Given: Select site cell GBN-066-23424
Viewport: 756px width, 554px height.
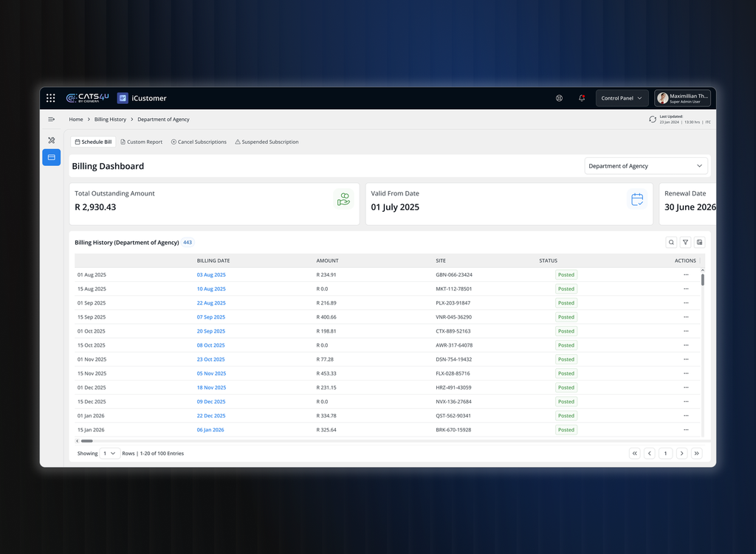Looking at the screenshot, I should point(454,275).
